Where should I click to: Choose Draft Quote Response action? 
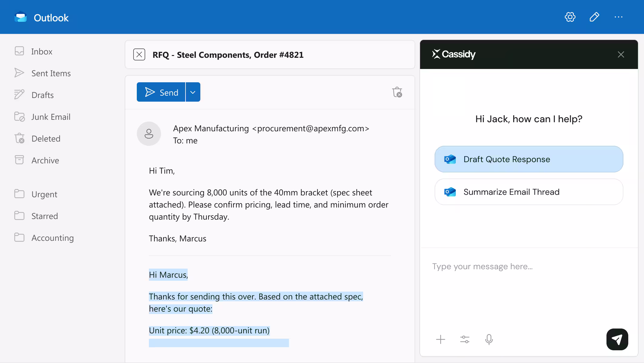coord(529,159)
